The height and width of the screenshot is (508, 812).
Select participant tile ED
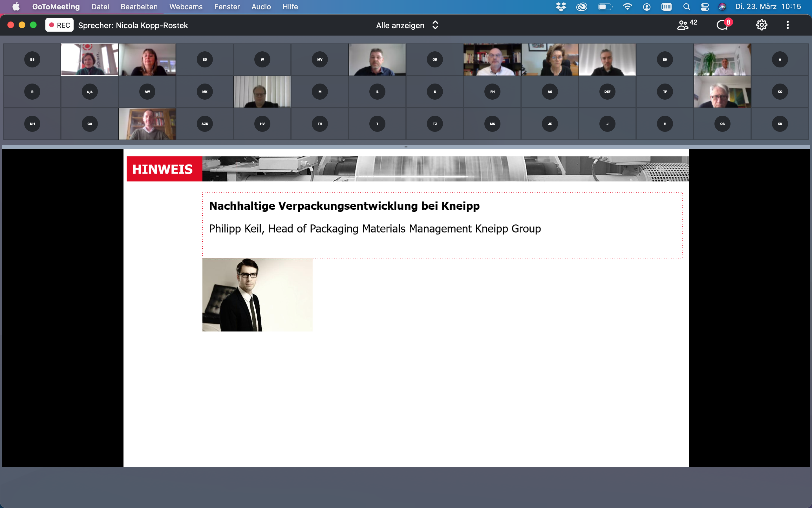click(x=205, y=60)
